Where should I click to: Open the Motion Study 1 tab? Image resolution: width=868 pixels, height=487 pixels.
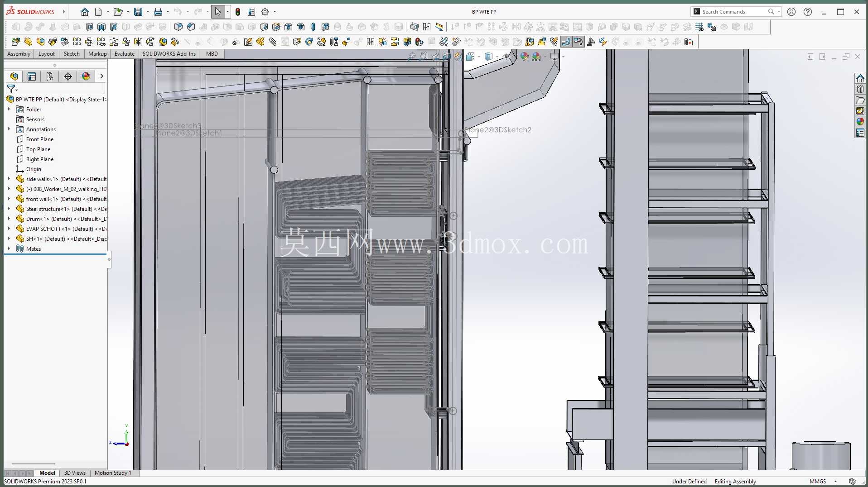[x=113, y=473]
